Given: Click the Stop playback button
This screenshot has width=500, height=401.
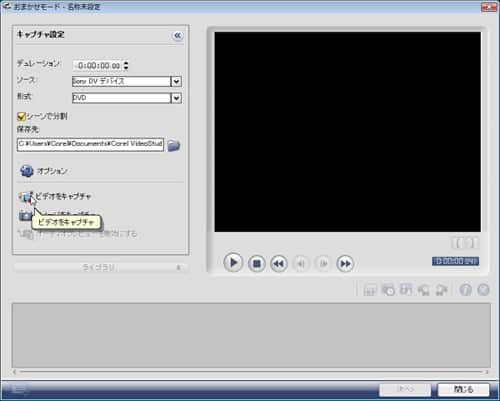Looking at the screenshot, I should (256, 264).
